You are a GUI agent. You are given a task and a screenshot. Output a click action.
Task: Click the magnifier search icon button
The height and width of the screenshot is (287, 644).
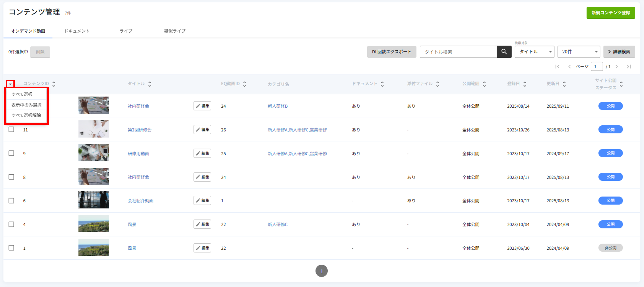[504, 52]
